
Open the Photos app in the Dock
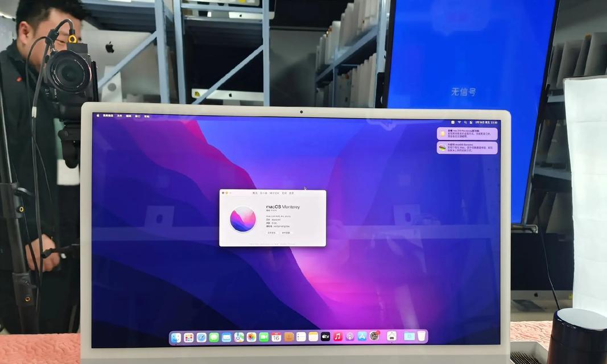(251, 337)
